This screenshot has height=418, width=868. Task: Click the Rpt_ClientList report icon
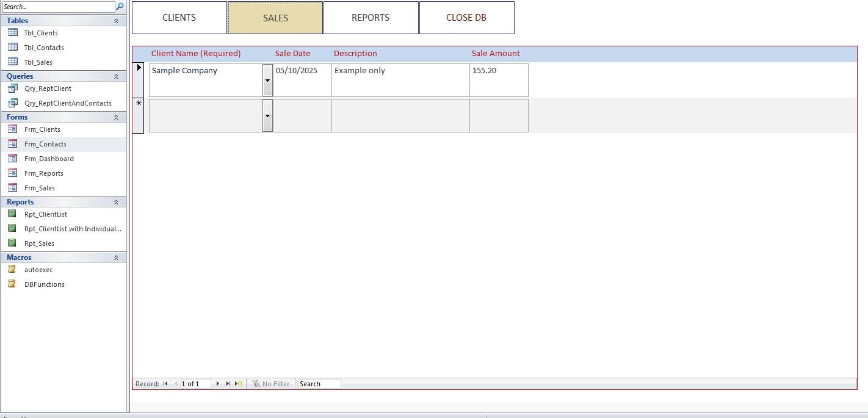(12, 214)
